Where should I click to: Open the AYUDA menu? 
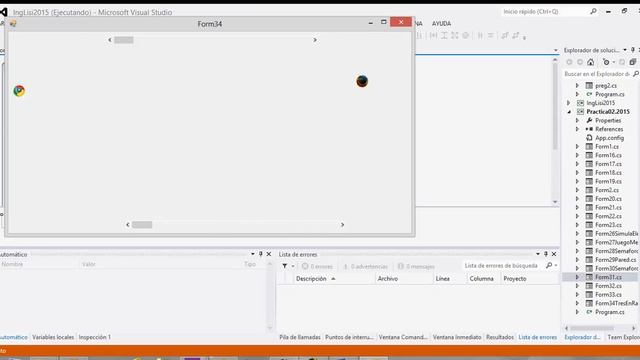click(441, 24)
